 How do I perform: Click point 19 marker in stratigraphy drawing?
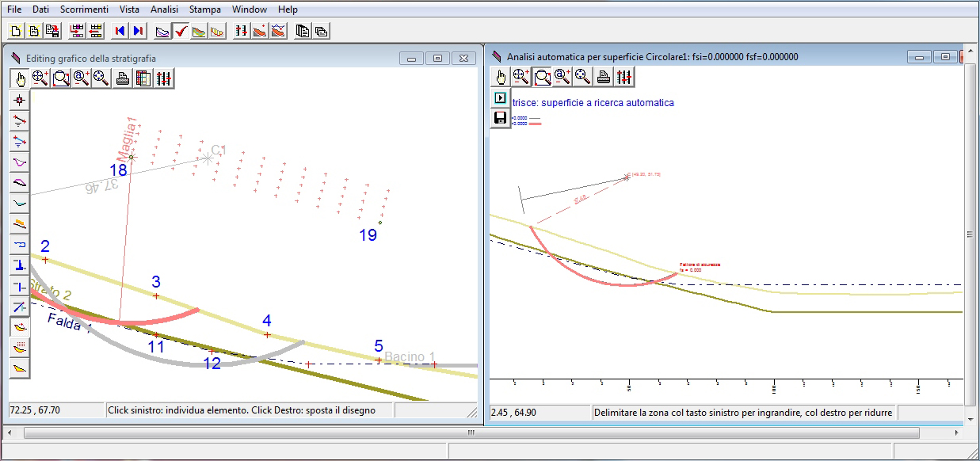380,223
